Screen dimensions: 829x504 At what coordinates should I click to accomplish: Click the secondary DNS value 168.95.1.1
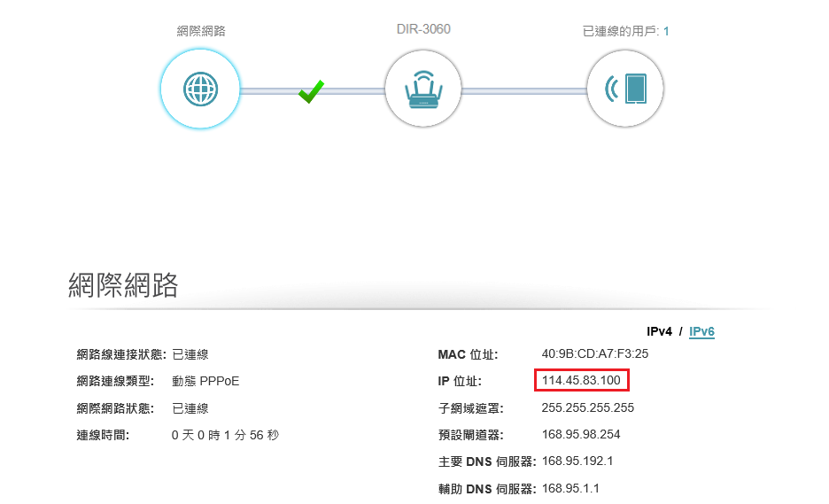570,488
